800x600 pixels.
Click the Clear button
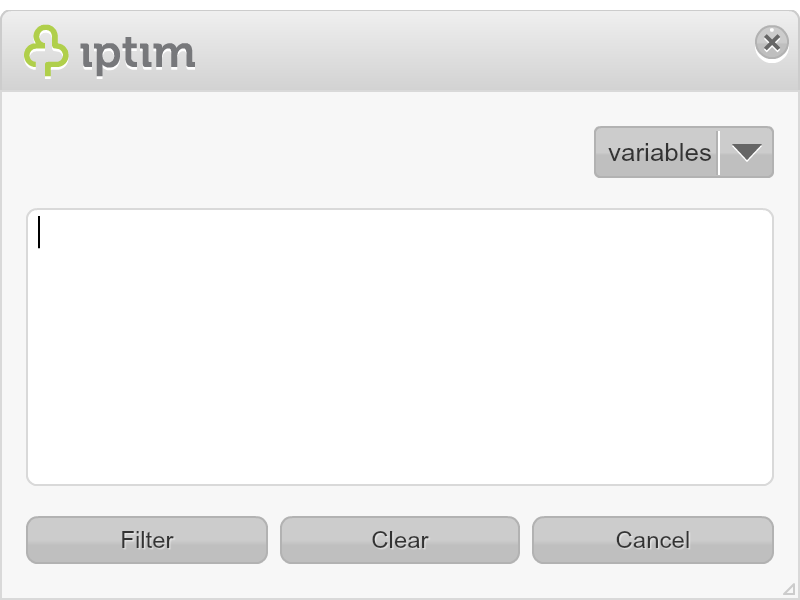coord(400,540)
